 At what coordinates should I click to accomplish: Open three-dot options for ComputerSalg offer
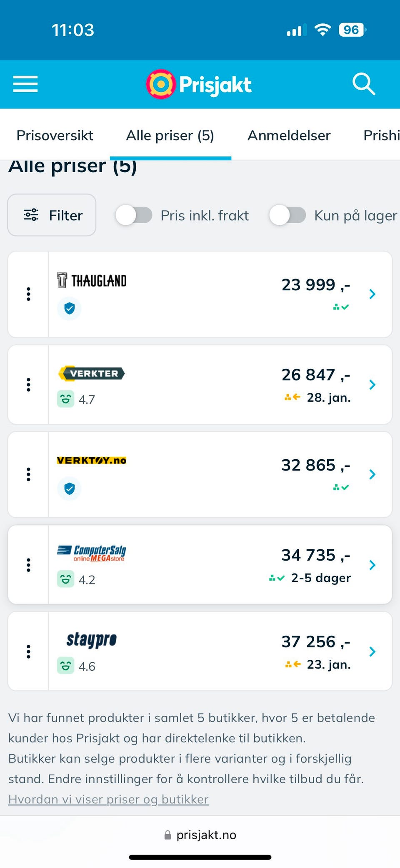coord(28,565)
